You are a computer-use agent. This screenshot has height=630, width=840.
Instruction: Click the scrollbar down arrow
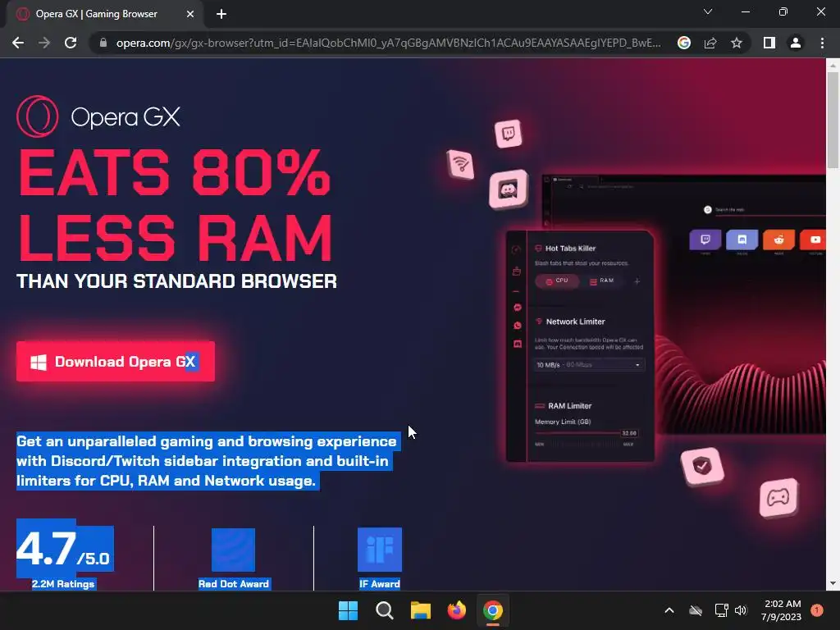833,583
